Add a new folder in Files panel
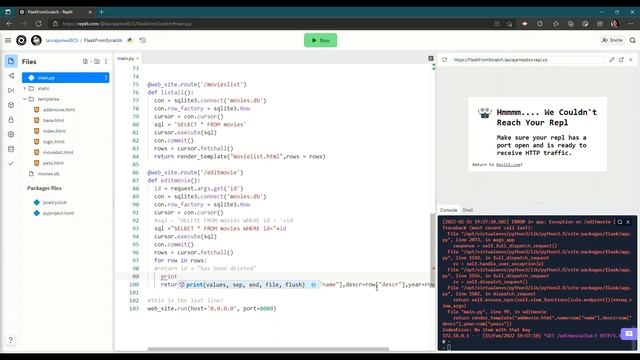 (97, 62)
